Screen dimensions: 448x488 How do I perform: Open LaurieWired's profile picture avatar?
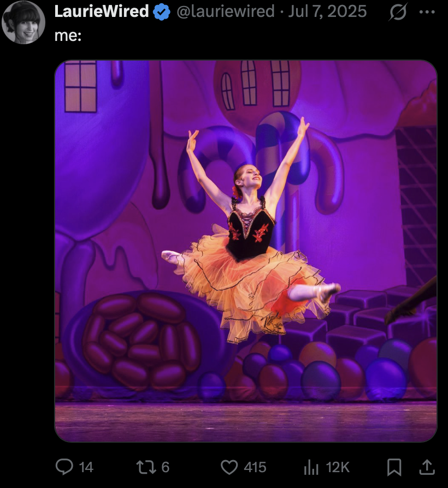coord(23,22)
